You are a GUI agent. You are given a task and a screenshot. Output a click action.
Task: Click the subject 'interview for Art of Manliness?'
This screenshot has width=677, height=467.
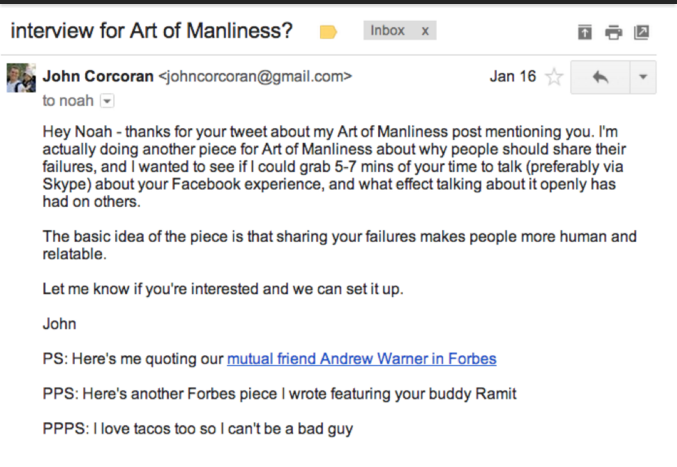tap(152, 31)
